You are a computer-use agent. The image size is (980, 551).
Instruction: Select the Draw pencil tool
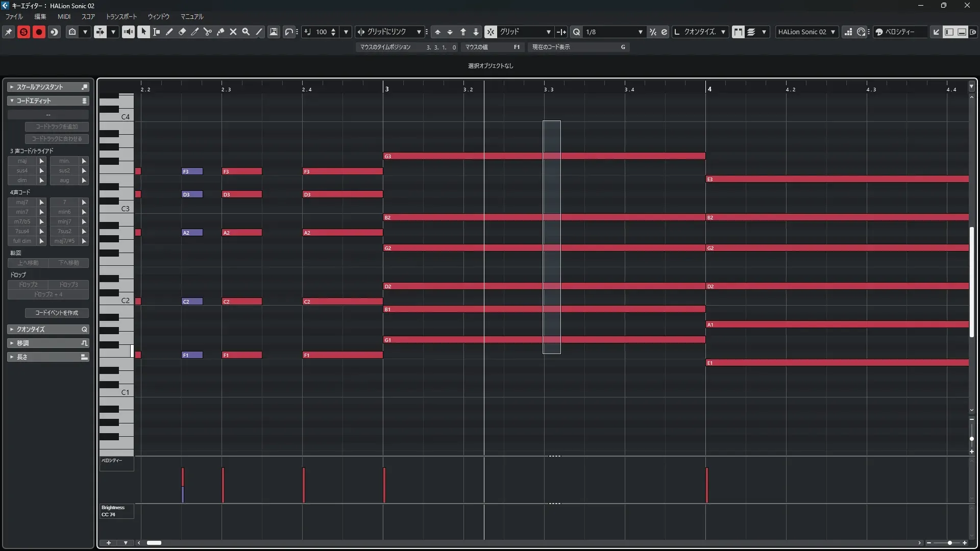169,32
